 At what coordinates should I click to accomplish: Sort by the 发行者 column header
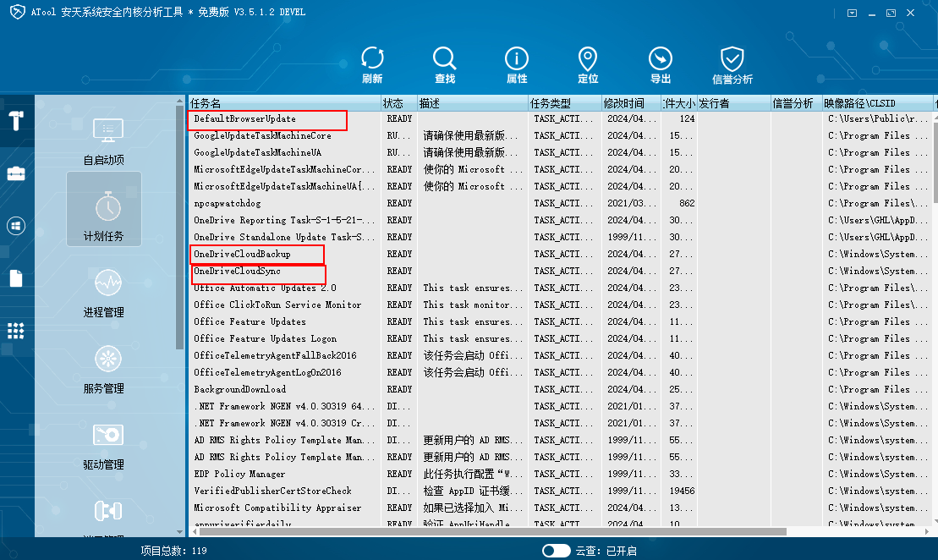pyautogui.click(x=734, y=103)
